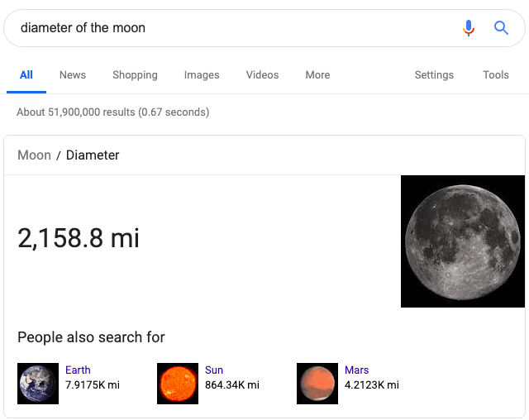Open the search Tools options
This screenshot has height=420, width=529.
pyautogui.click(x=496, y=75)
